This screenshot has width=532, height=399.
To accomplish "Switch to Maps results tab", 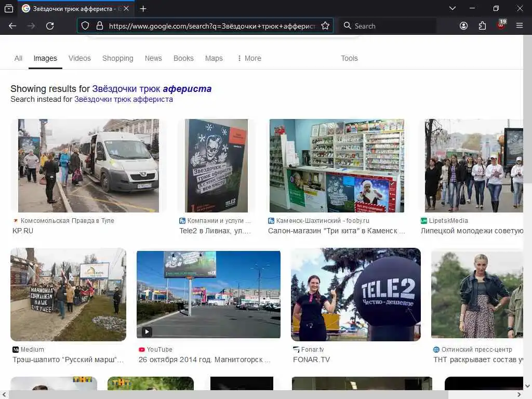I will (x=214, y=58).
